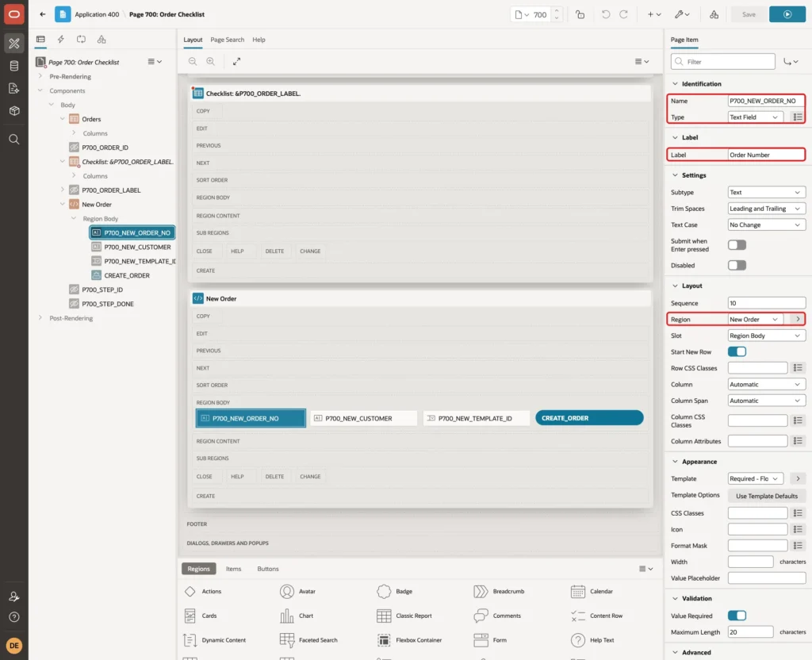Collapse the Identification section

pos(675,83)
